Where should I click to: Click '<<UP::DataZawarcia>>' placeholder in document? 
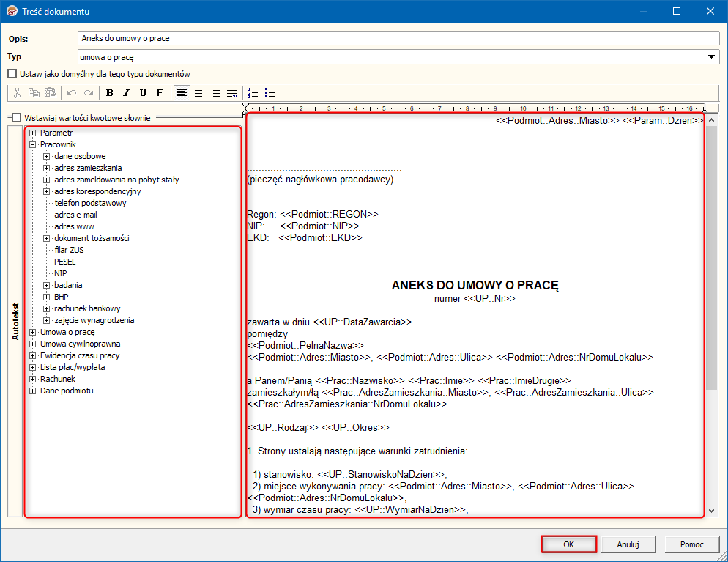tap(362, 322)
